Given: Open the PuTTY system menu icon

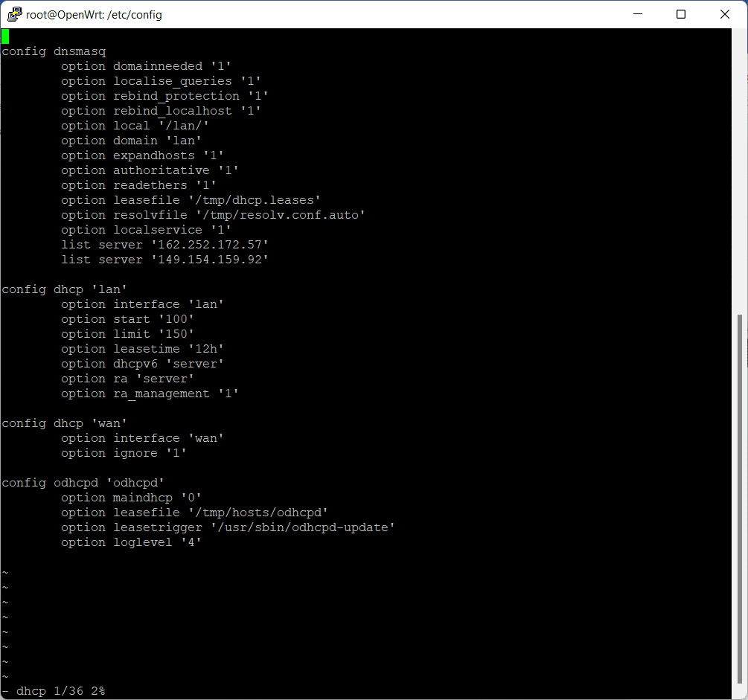Looking at the screenshot, I should (14, 14).
